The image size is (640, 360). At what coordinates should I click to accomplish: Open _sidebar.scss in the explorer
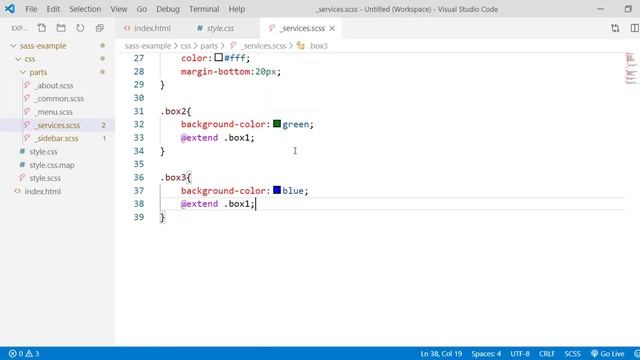(56, 138)
